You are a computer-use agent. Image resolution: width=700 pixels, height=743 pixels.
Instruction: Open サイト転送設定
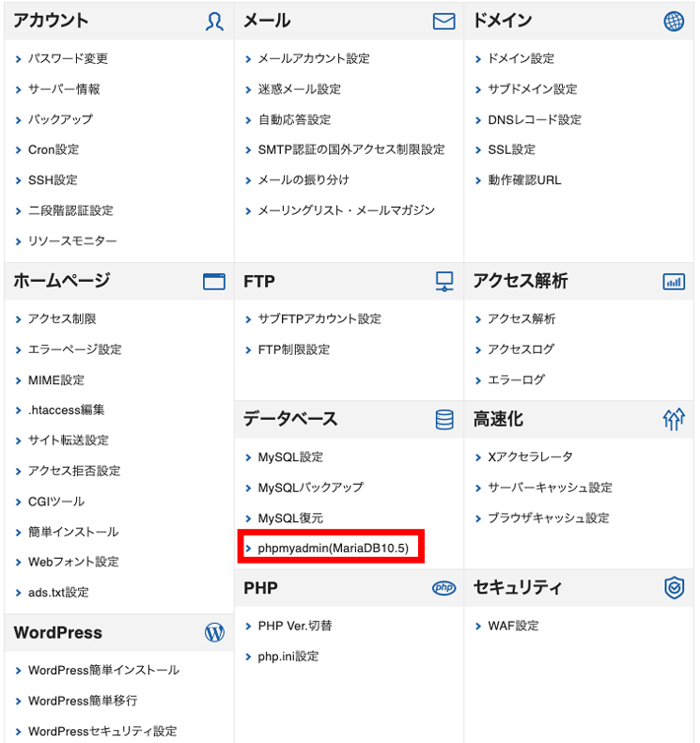[68, 440]
